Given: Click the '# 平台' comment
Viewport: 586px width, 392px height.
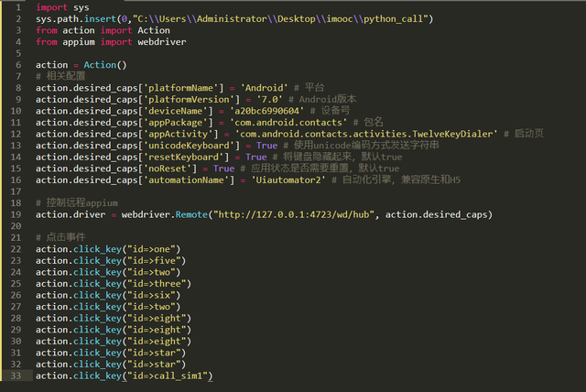Looking at the screenshot, I should tap(309, 88).
